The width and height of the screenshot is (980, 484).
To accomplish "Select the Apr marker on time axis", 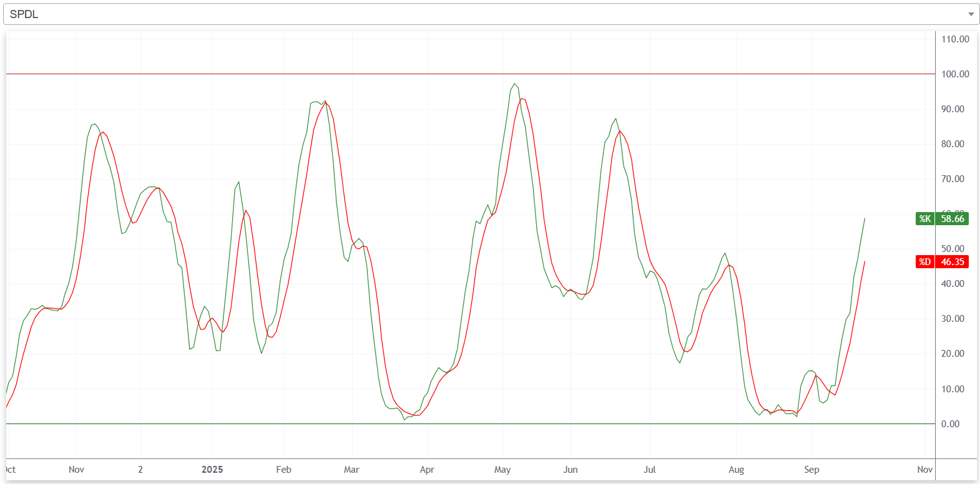I will 427,470.
